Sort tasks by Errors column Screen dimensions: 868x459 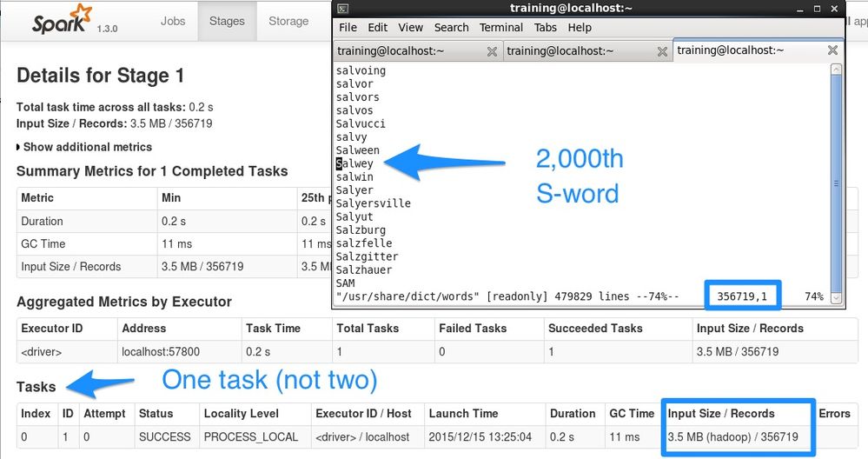click(x=835, y=414)
